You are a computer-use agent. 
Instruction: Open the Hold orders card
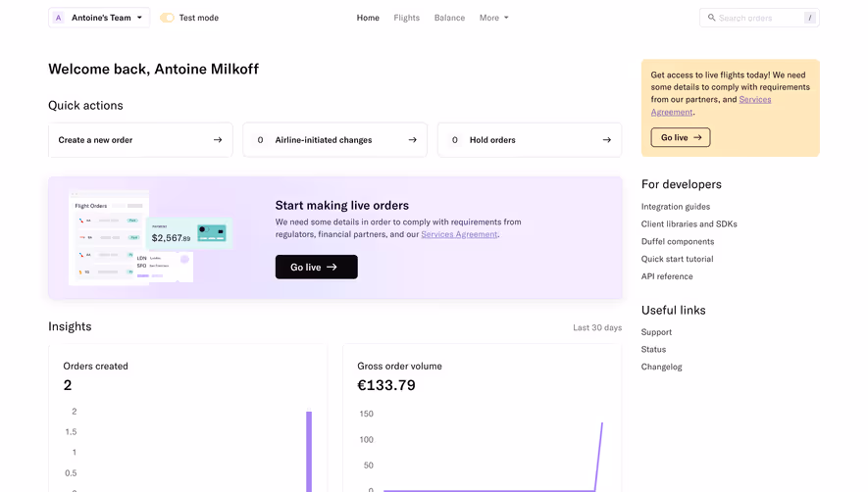coord(530,140)
